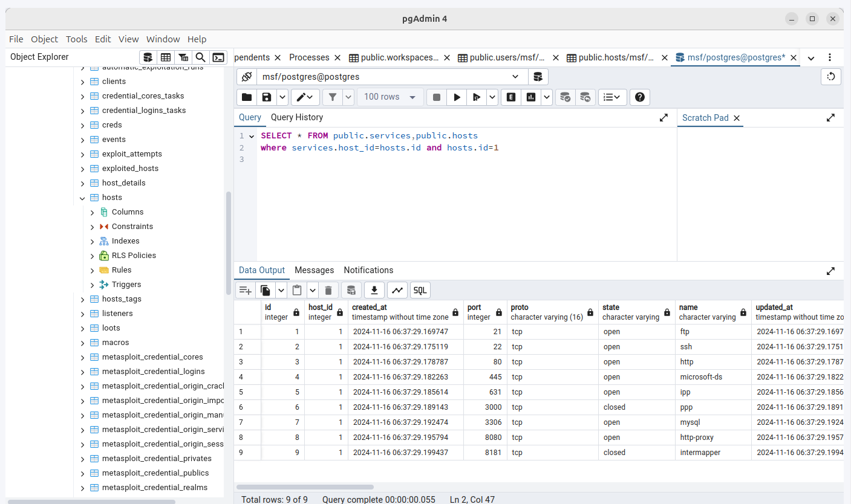The width and height of the screenshot is (851, 504).
Task: Maximize the query editor panel
Action: (x=664, y=118)
